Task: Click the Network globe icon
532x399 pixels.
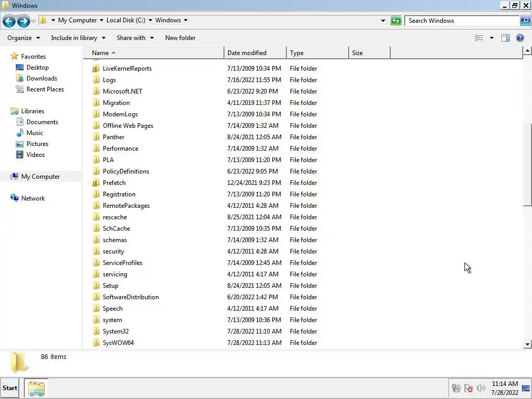Action: coord(14,198)
